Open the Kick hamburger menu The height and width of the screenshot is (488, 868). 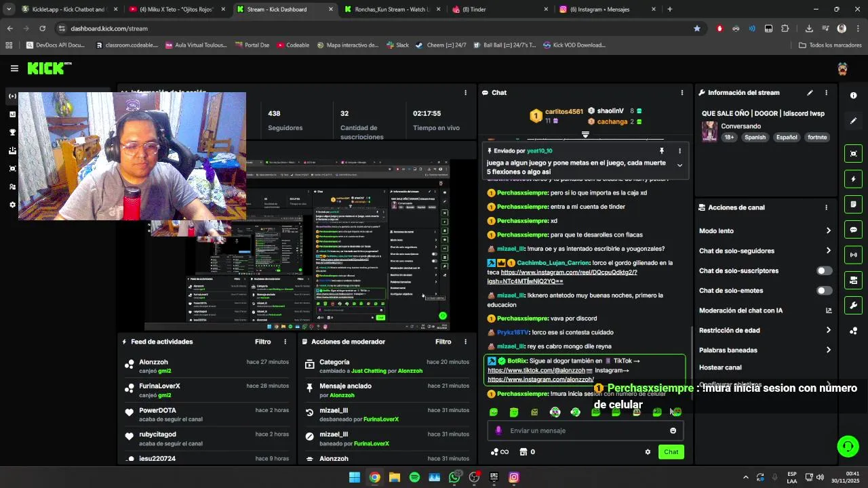click(x=14, y=68)
